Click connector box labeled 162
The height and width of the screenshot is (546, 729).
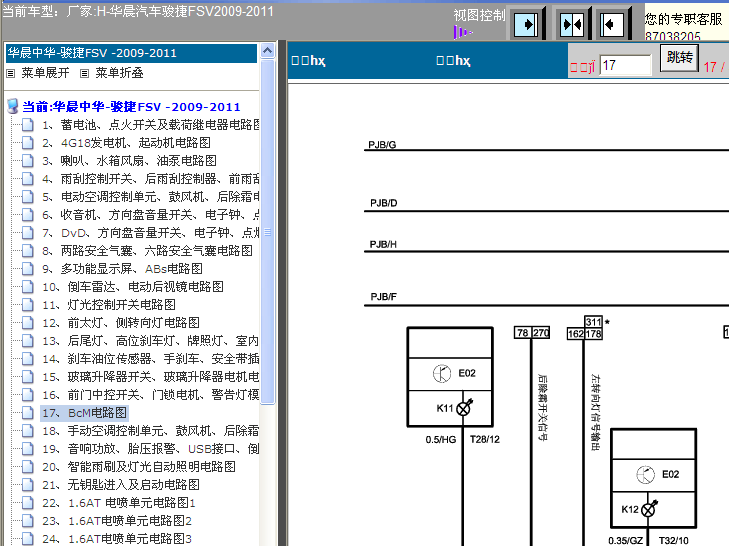[x=576, y=333]
